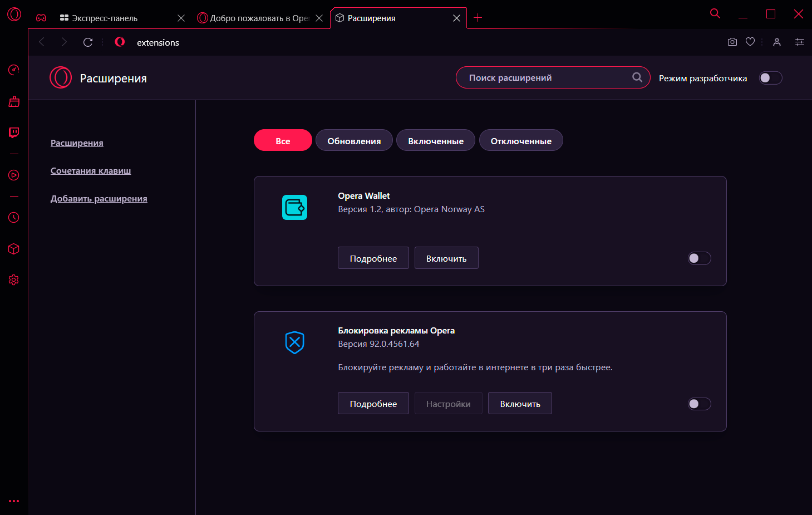Go back to the previous page

tap(42, 42)
